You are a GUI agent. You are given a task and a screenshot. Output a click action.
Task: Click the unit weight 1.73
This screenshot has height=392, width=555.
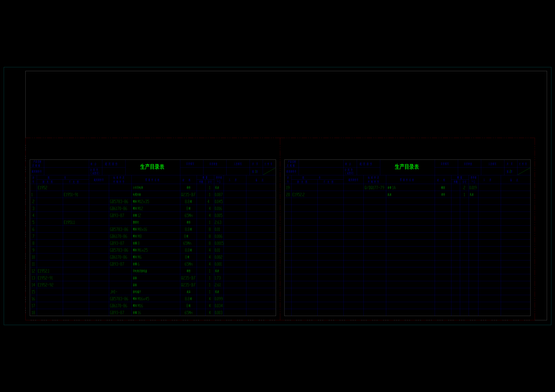pos(218,278)
